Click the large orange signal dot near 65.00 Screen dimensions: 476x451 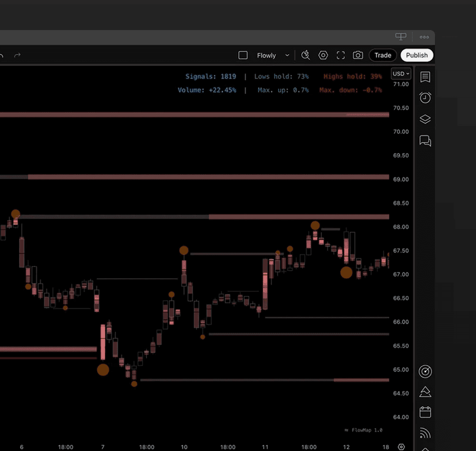click(103, 370)
